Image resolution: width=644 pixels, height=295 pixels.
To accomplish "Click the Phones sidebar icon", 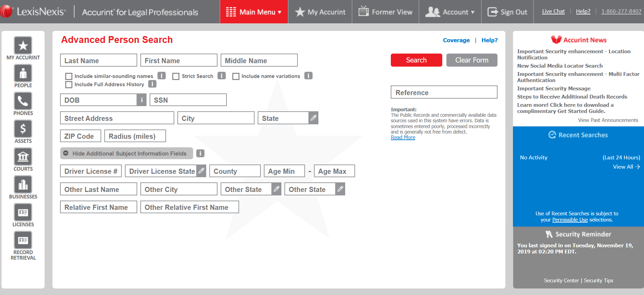I will point(23,101).
